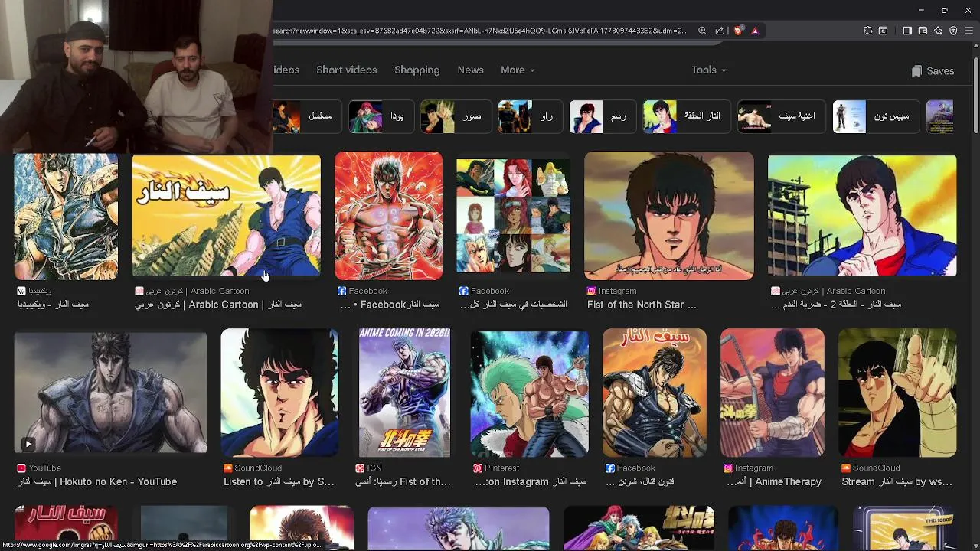Viewport: 980px width, 551px height.
Task: Open the 'Anime coming in 2026' poster thumbnail
Action: point(404,393)
